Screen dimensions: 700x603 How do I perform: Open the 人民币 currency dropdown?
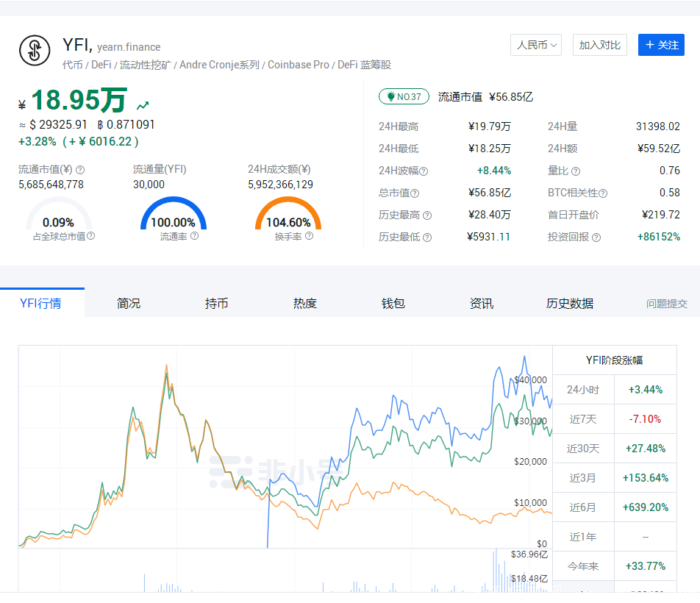pyautogui.click(x=536, y=45)
